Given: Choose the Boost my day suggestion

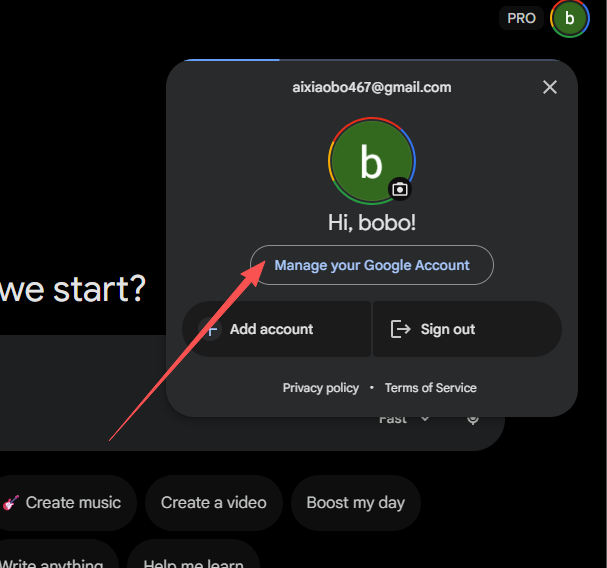Looking at the screenshot, I should click(x=355, y=502).
